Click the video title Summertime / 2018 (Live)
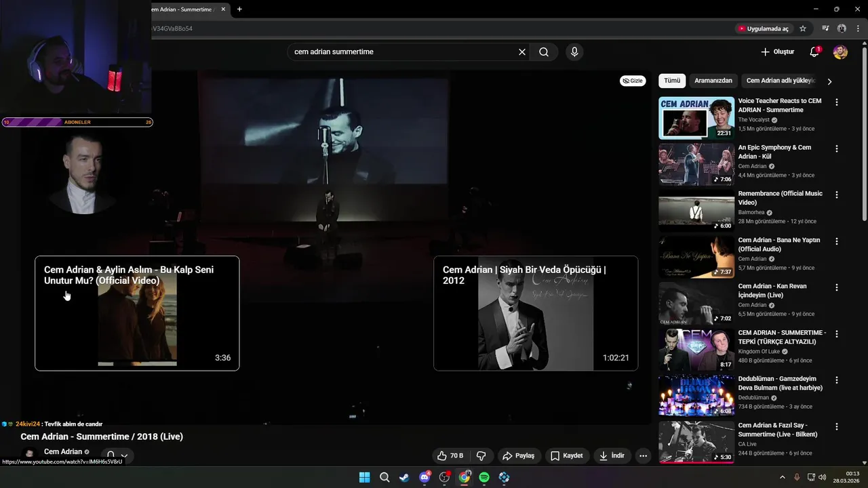Screen dimensions: 868x488 click(102, 436)
